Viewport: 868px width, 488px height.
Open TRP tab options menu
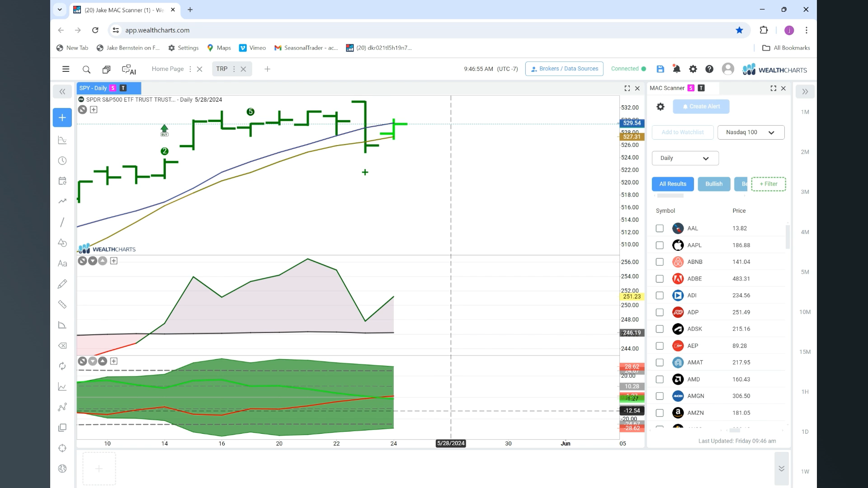(x=234, y=69)
